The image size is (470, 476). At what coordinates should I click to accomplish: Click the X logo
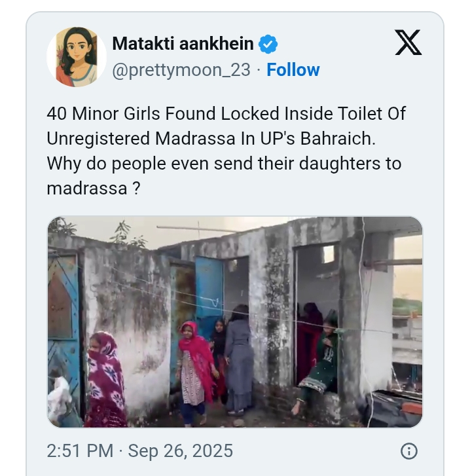(x=408, y=43)
